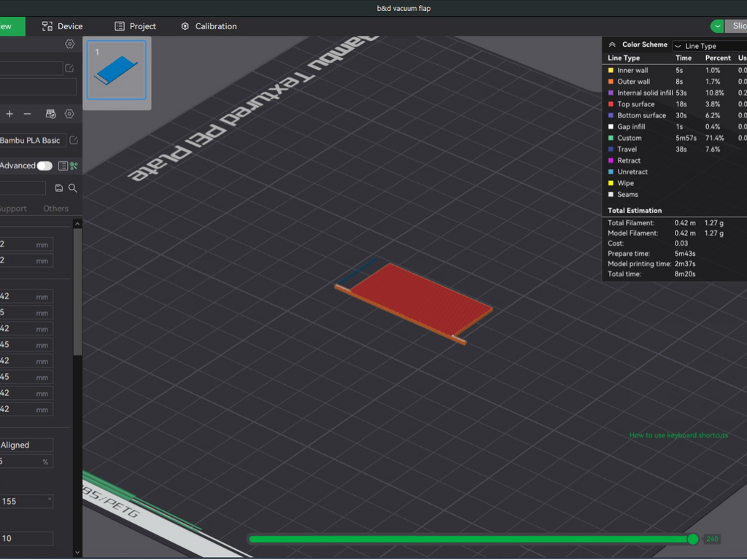
Task: Switch to the Calibration tab
Action: [x=209, y=26]
